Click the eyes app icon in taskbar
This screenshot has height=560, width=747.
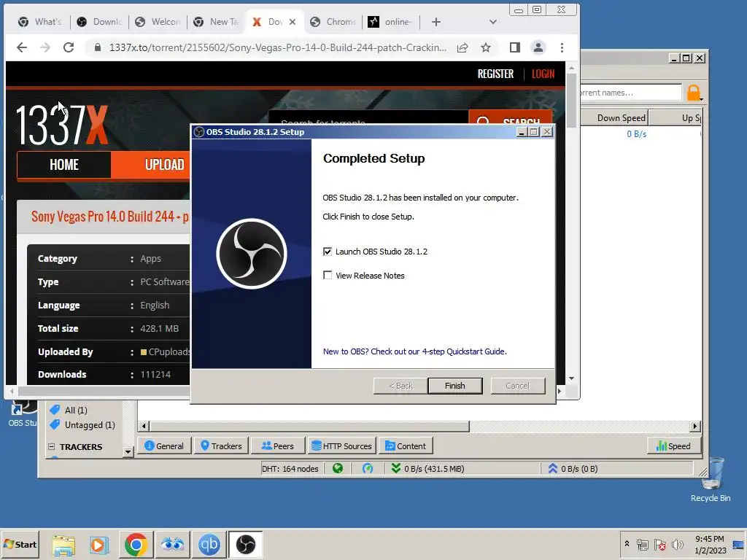point(172,544)
